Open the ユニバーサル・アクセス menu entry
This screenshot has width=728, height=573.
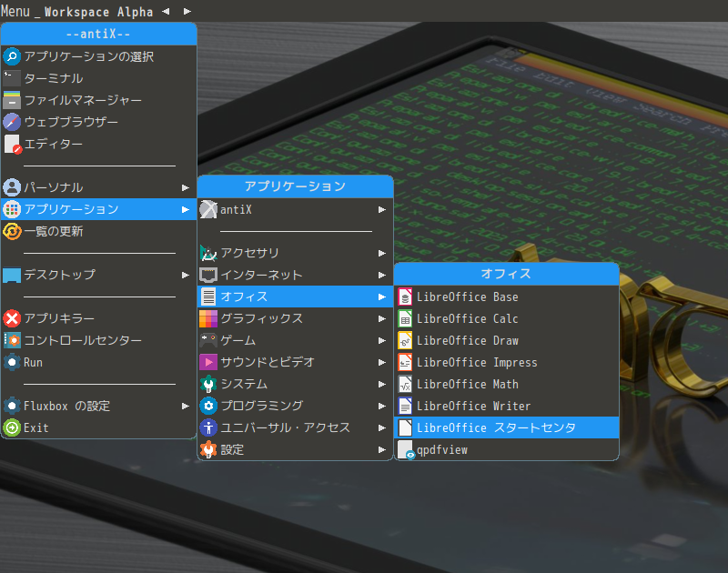click(296, 427)
